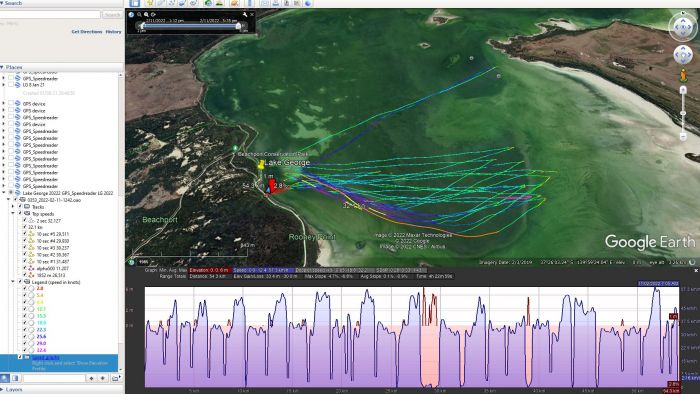The image size is (700, 394).
Task: Click the orange Street View pegman
Action: (683, 75)
